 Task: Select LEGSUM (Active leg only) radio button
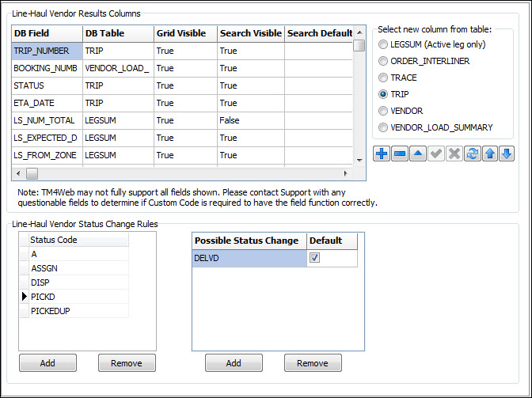[x=382, y=44]
